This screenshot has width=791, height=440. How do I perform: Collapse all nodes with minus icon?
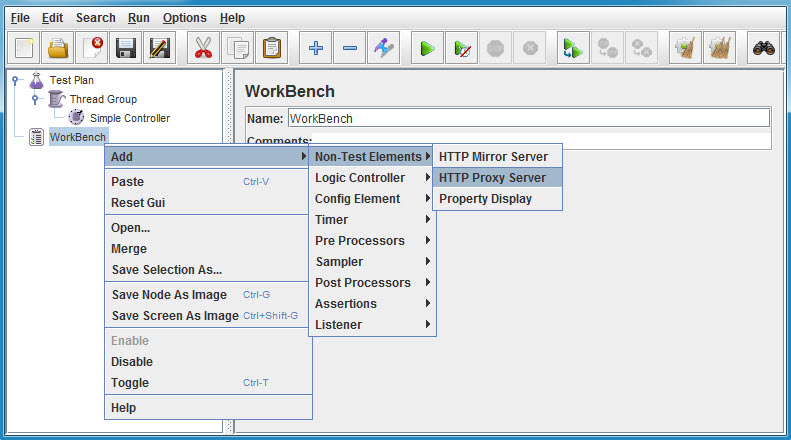coord(350,48)
